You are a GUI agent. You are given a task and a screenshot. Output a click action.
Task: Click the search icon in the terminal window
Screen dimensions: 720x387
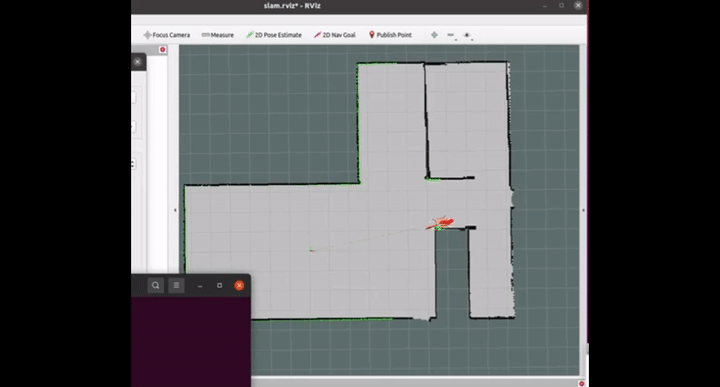(156, 286)
